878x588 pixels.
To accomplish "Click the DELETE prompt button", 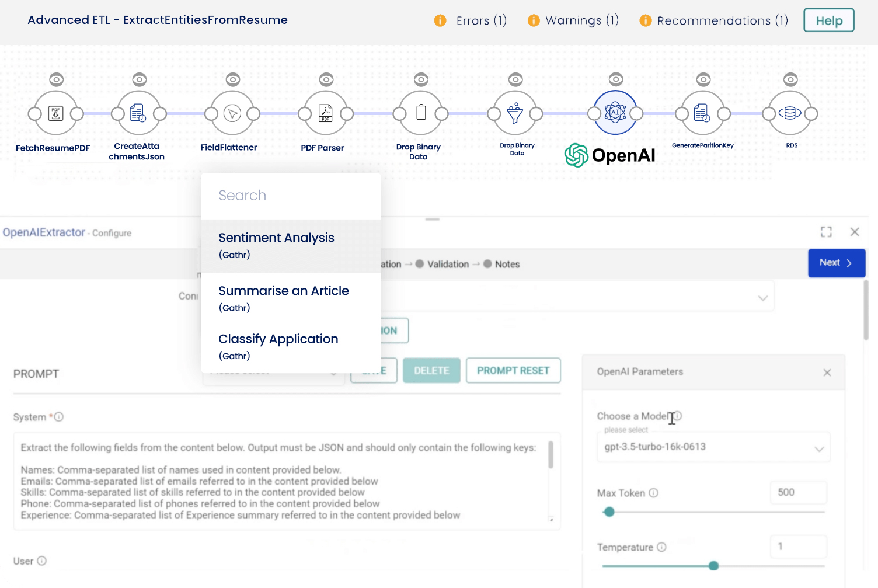I will [x=431, y=371].
